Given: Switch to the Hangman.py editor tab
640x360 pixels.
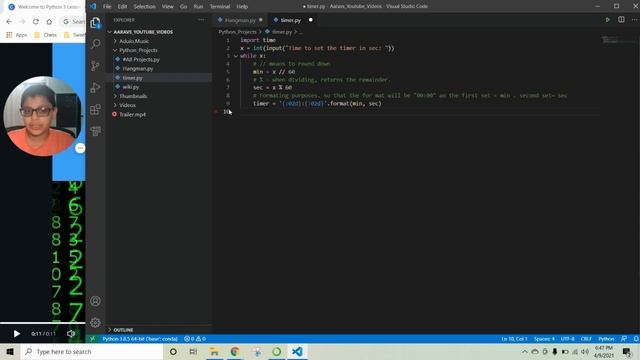Looking at the screenshot, I should point(240,20).
